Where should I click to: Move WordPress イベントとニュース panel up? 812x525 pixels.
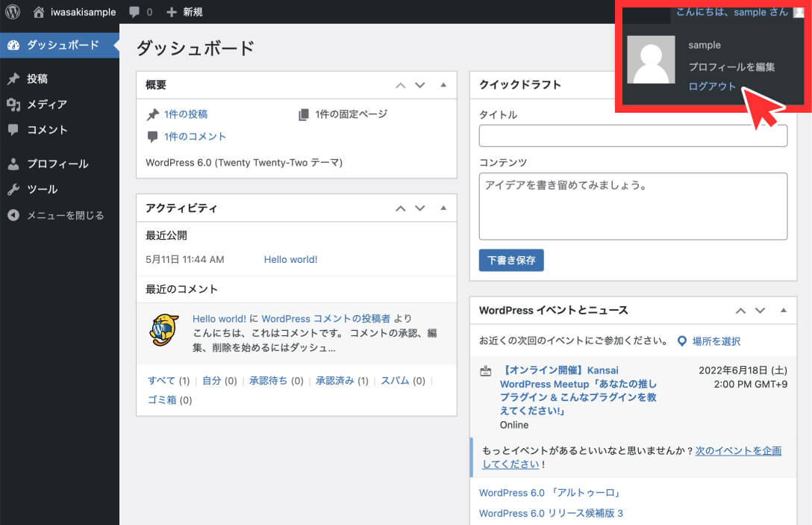[x=740, y=311]
